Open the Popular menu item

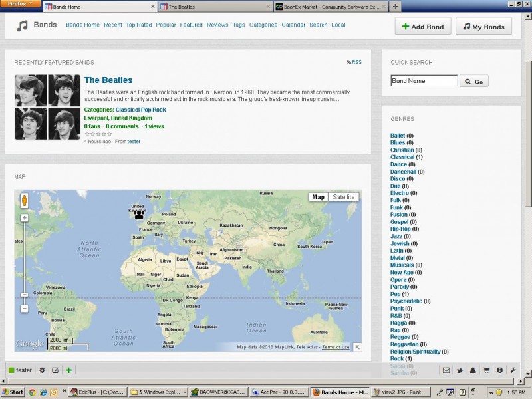[x=166, y=25]
